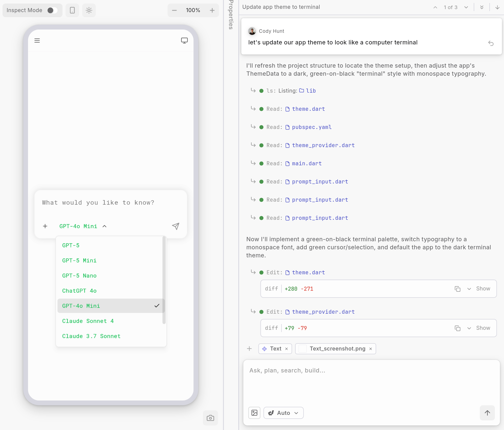Viewport: 504px width, 430px height.
Task: Open the pubspec.yaml file link
Action: tap(309, 127)
